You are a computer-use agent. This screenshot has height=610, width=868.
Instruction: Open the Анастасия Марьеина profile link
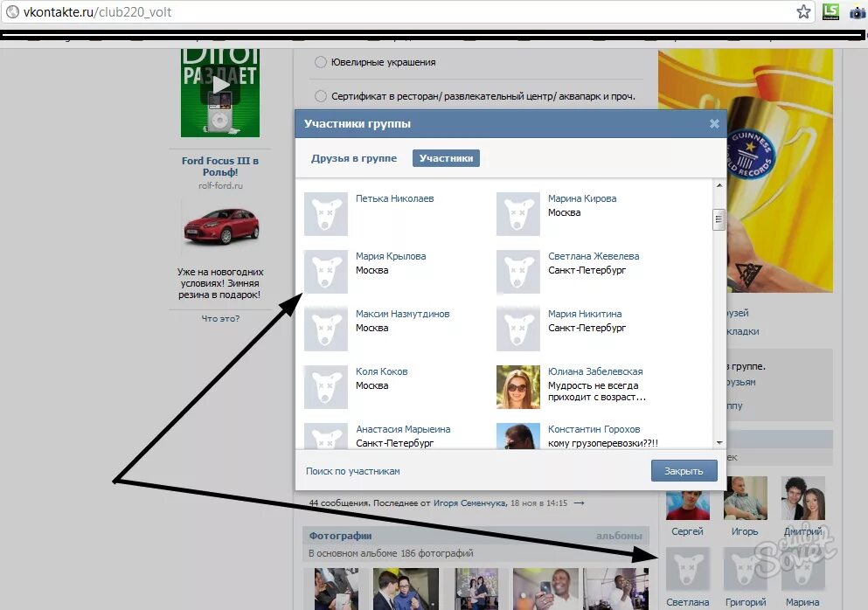(x=403, y=428)
